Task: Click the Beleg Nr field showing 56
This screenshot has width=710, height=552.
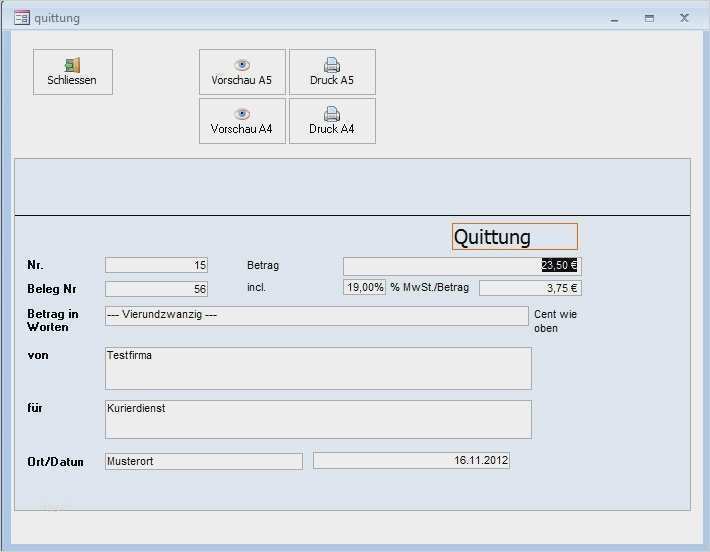Action: pos(156,289)
